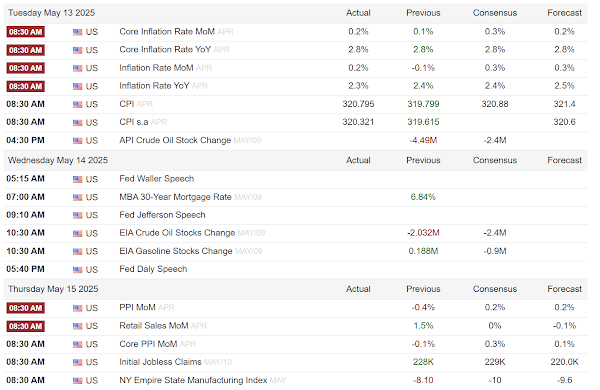600x390 pixels.
Task: Click US flag beside Retail Sales MoM
Action: 77,326
